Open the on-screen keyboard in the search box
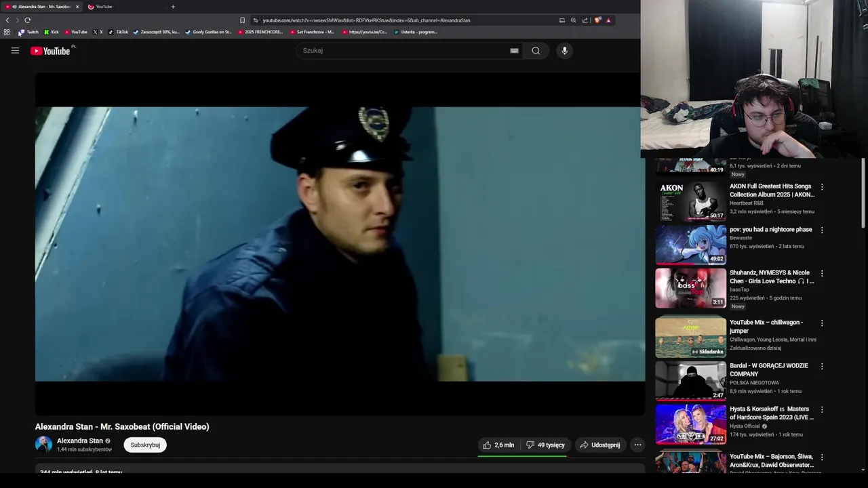Image resolution: width=868 pixels, height=488 pixels. (514, 50)
